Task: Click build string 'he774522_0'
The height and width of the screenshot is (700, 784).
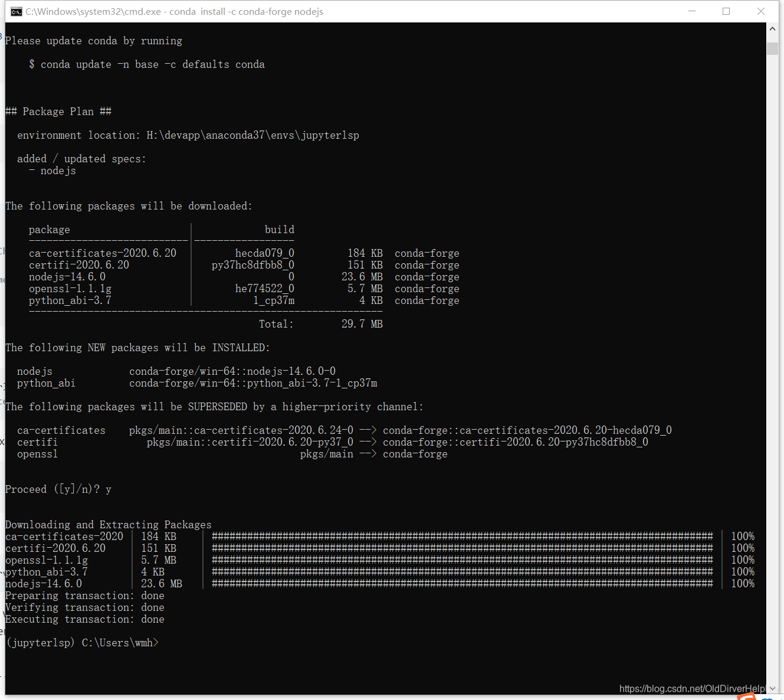Action: pyautogui.click(x=265, y=289)
